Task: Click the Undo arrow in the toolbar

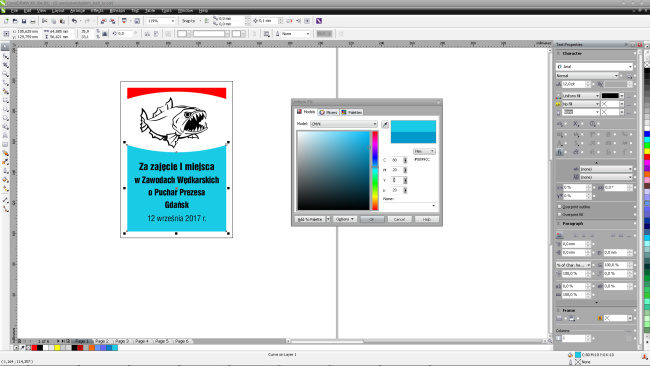Action: pos(74,21)
